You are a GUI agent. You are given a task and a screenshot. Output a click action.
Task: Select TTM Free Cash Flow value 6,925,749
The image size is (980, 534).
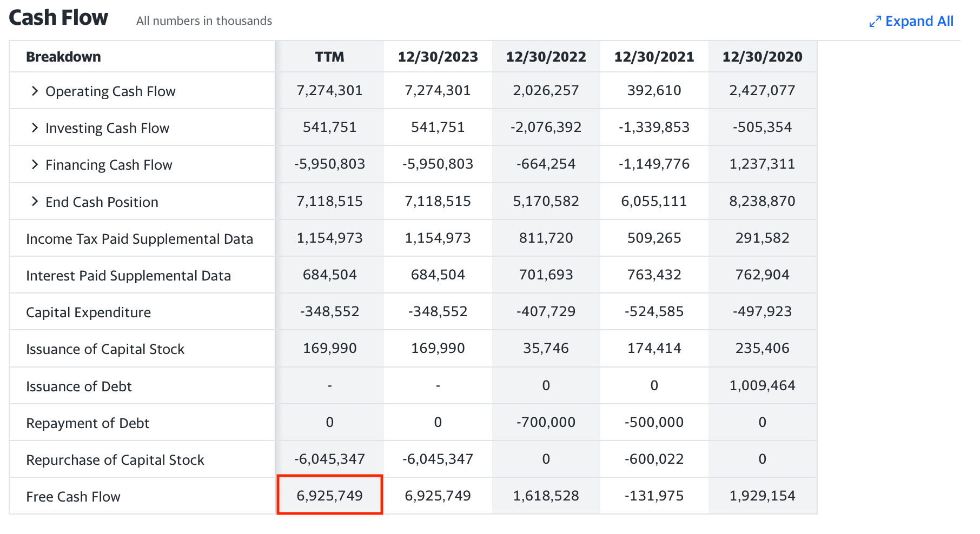coord(329,496)
